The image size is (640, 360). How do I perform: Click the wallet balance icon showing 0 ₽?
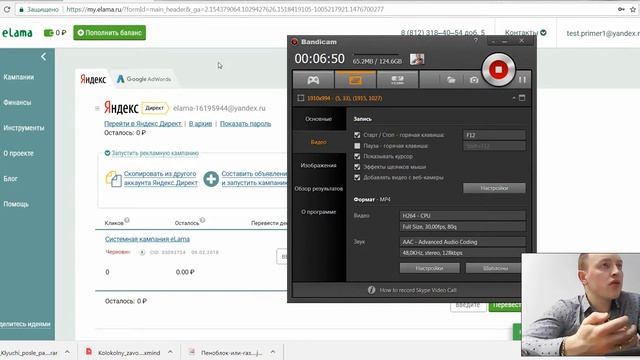(49, 33)
